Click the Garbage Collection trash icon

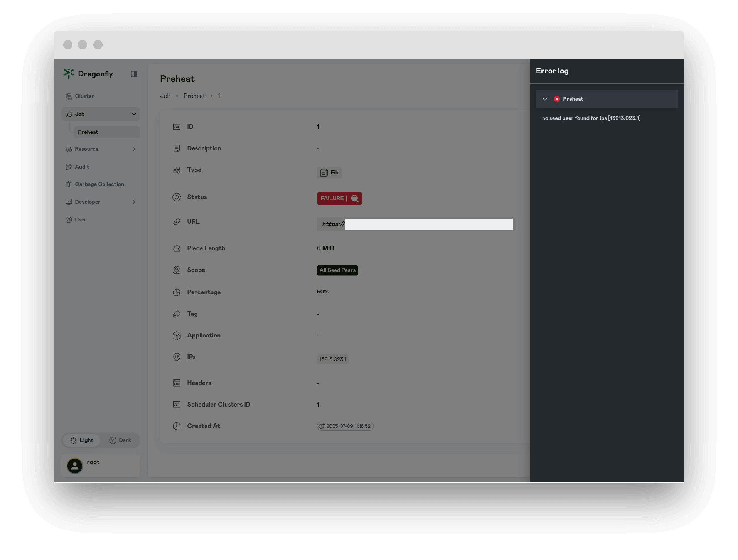[69, 184]
